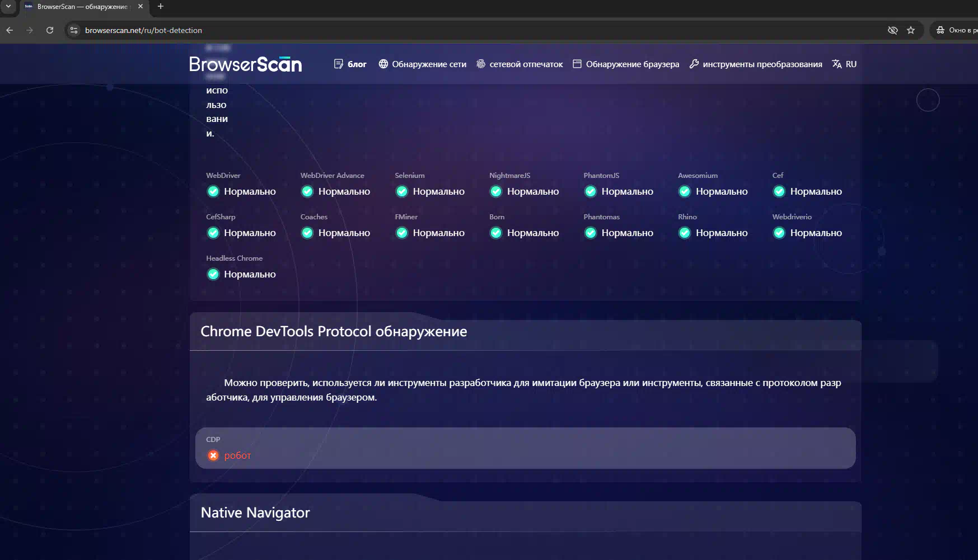Click the tracking protection eye icon
This screenshot has width=978, height=560.
coord(893,30)
